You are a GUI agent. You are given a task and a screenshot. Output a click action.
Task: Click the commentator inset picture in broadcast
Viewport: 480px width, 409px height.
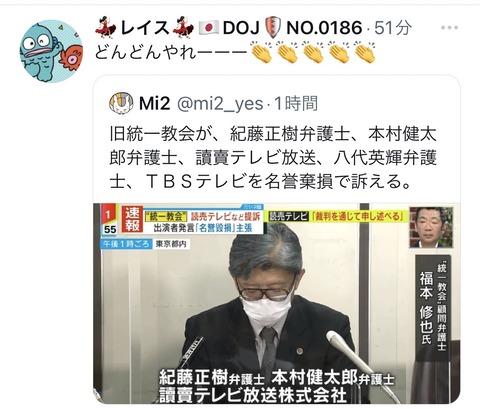pyautogui.click(x=431, y=227)
